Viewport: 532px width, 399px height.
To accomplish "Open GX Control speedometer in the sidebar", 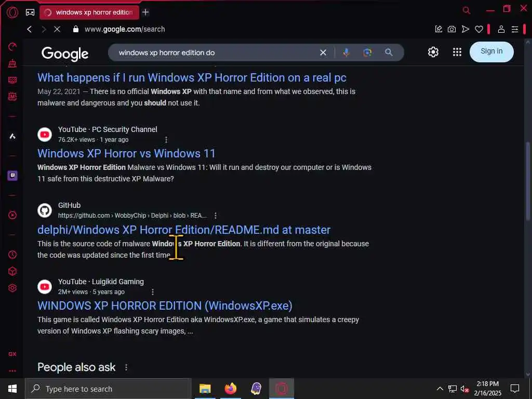I will point(12,47).
